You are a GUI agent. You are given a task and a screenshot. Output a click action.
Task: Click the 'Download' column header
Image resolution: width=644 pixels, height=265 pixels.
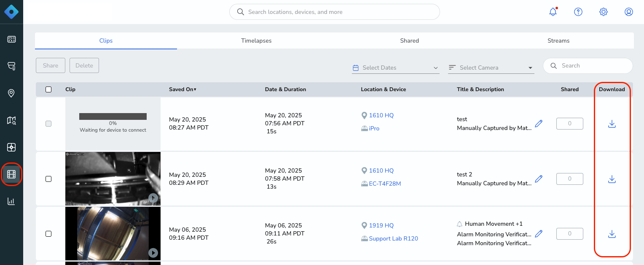click(x=612, y=89)
